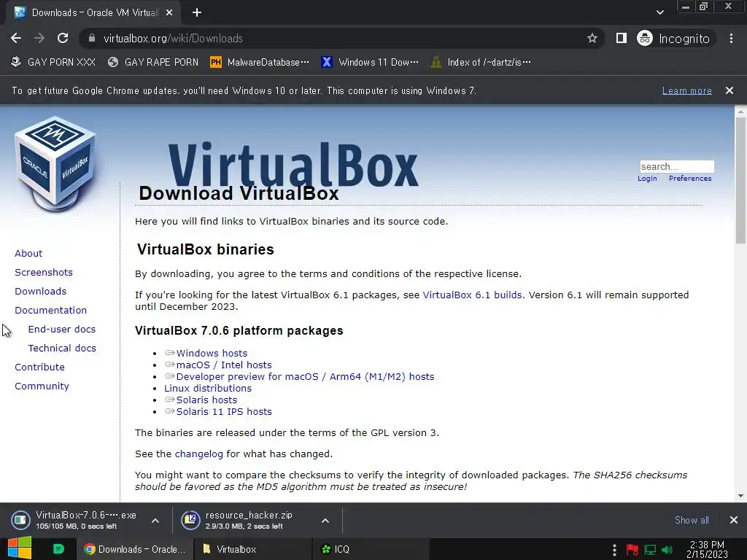Download the Solaris 11 IPS hosts package
Image resolution: width=747 pixels, height=560 pixels.
tap(224, 411)
